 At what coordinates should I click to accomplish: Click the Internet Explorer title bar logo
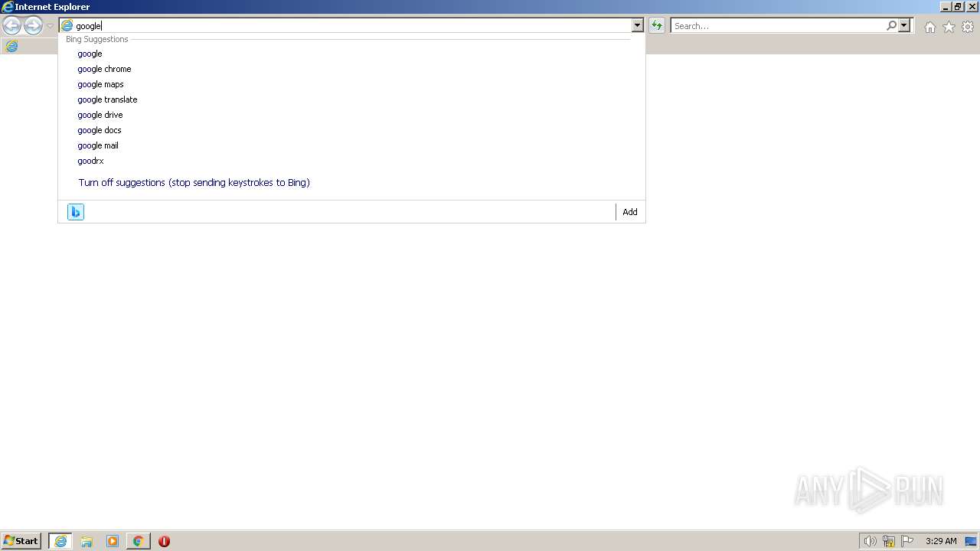pos(8,7)
